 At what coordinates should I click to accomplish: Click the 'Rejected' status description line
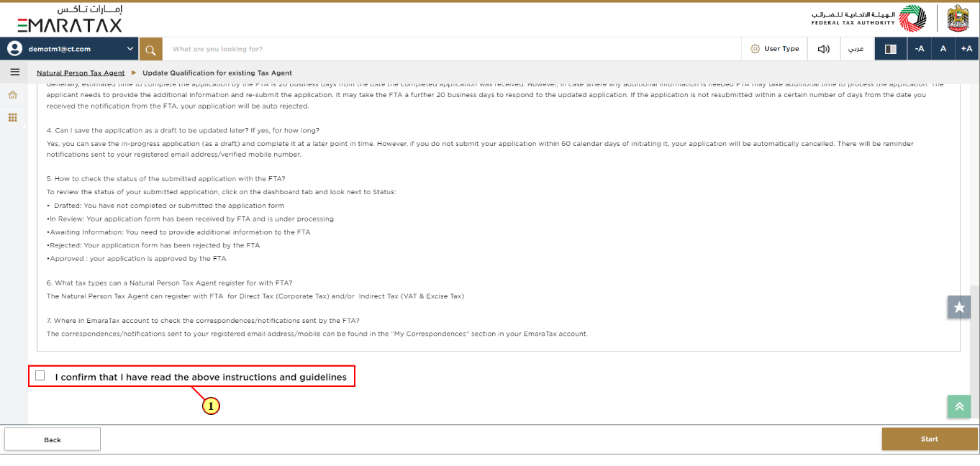pyautogui.click(x=153, y=245)
